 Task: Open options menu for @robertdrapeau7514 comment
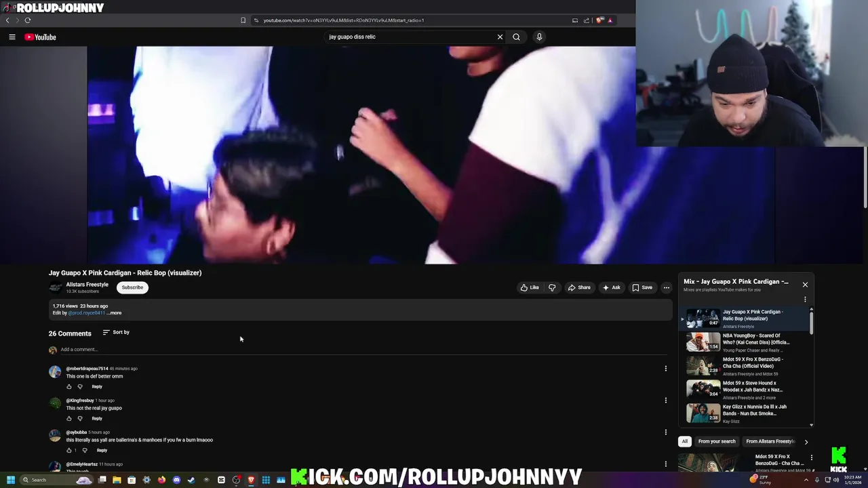tap(665, 369)
